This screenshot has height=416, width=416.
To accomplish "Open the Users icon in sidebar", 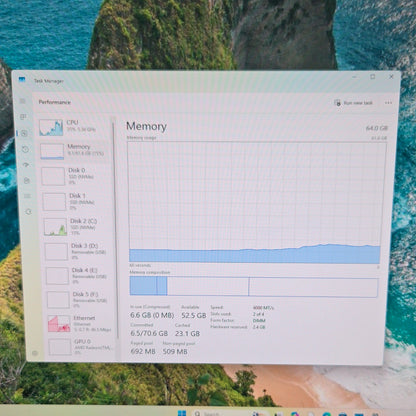I will point(27,180).
